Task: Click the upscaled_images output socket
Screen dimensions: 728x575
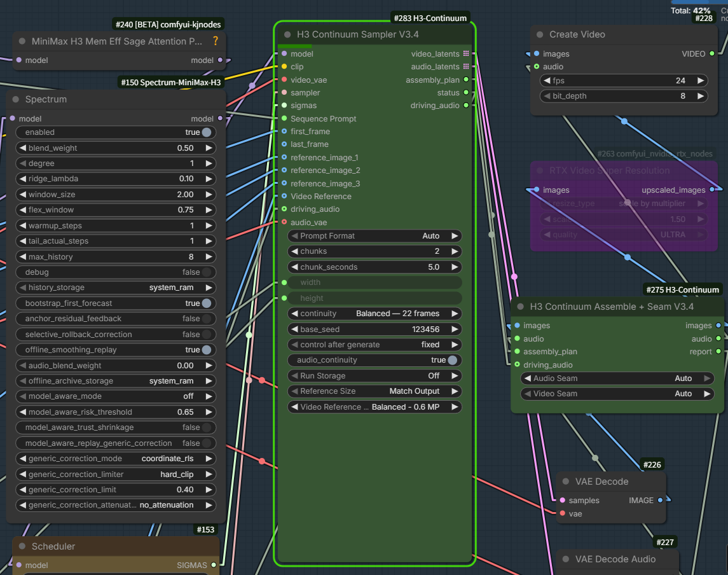Action: (711, 190)
